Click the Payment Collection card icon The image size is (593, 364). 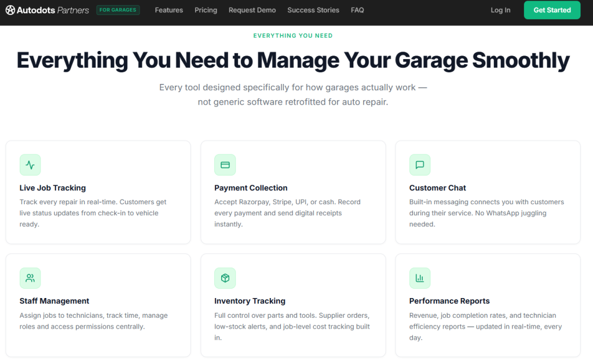tap(225, 165)
